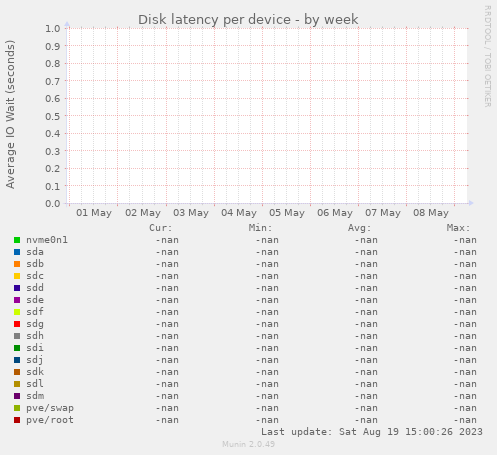Click the 08 May date label
This screenshot has width=497, height=455.
(431, 213)
